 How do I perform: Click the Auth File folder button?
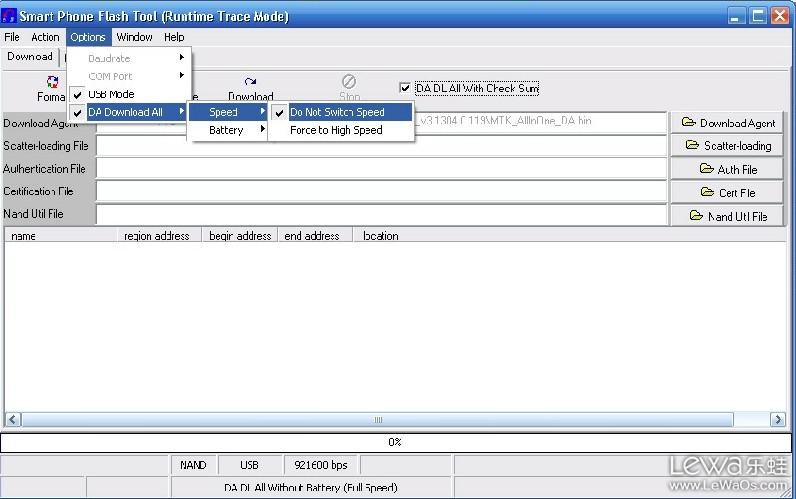(x=728, y=170)
